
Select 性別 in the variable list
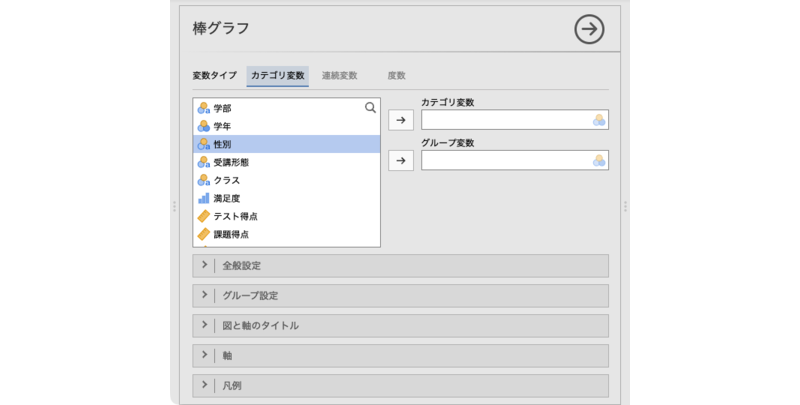[286, 144]
